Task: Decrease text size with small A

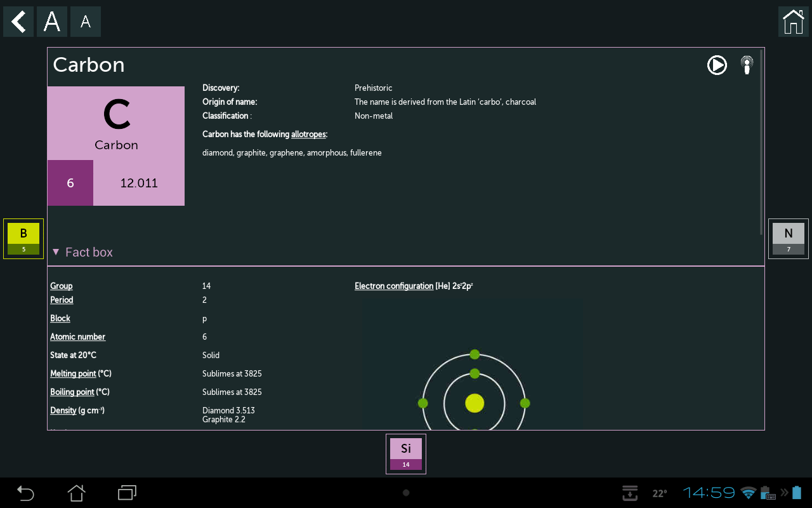Action: pos(86,22)
